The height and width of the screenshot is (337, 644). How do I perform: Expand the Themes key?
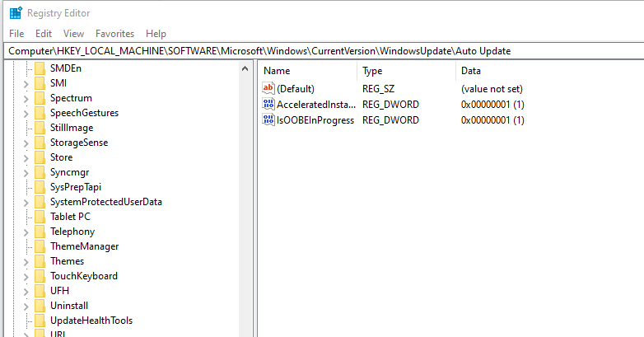pyautogui.click(x=26, y=262)
